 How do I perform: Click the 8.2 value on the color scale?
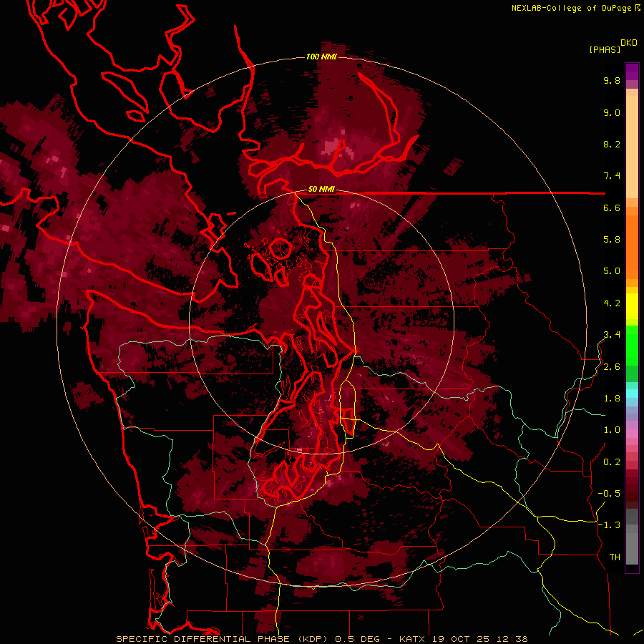[612, 144]
